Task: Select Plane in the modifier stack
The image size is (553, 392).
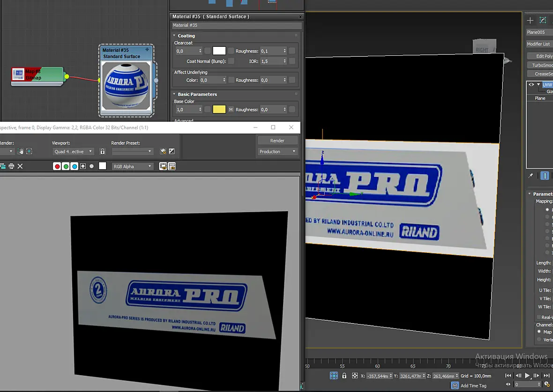Action: [x=540, y=98]
